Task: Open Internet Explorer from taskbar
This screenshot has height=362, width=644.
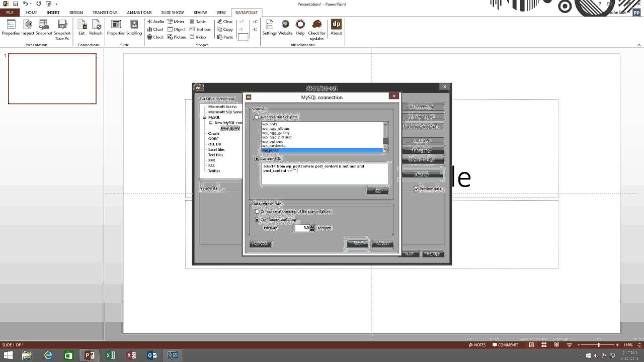Action: point(48,355)
